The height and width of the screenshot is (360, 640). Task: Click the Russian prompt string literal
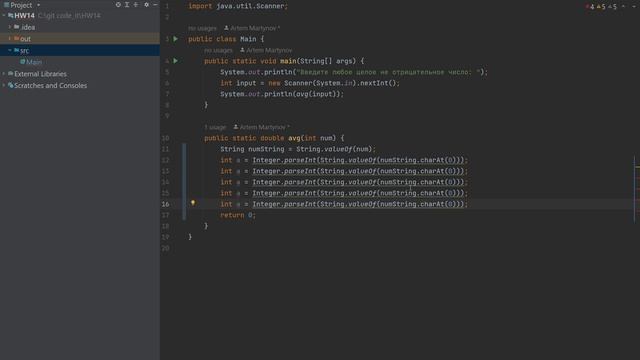tap(387, 72)
